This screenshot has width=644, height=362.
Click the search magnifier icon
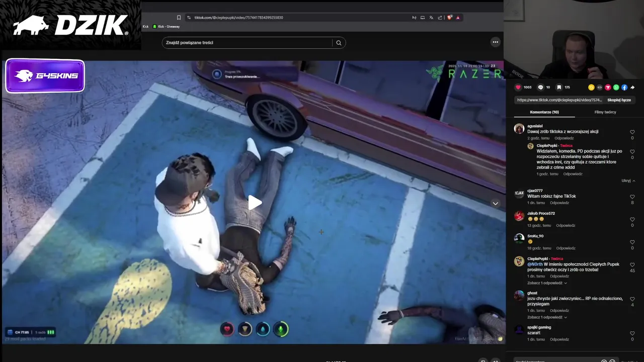click(x=339, y=43)
